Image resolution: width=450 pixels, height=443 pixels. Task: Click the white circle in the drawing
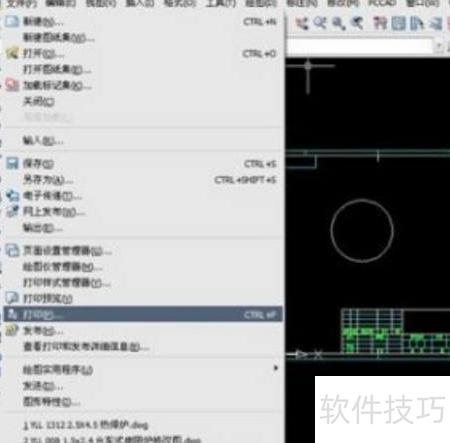pos(362,231)
